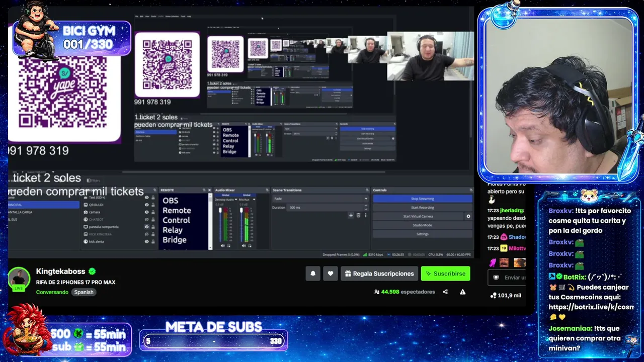Image resolution: width=644 pixels, height=362 pixels.
Task: Select the QR BULDI image source
Action: pyautogui.click(x=119, y=205)
